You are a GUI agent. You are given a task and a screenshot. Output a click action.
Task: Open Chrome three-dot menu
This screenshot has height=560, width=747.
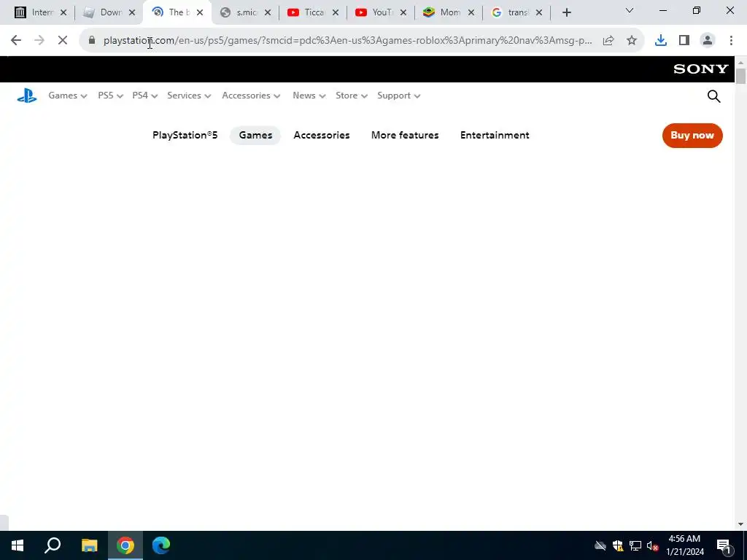click(x=731, y=41)
